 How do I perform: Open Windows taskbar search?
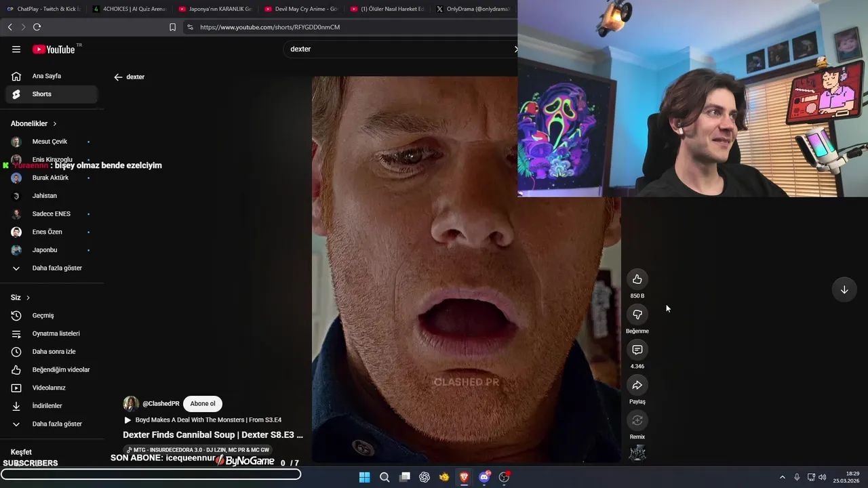click(384, 477)
